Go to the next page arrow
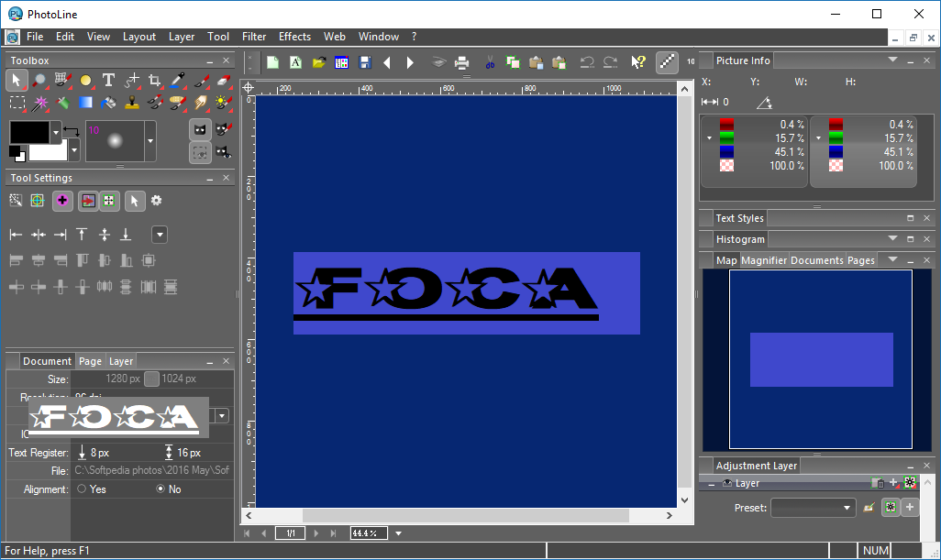The height and width of the screenshot is (560, 941). click(316, 533)
